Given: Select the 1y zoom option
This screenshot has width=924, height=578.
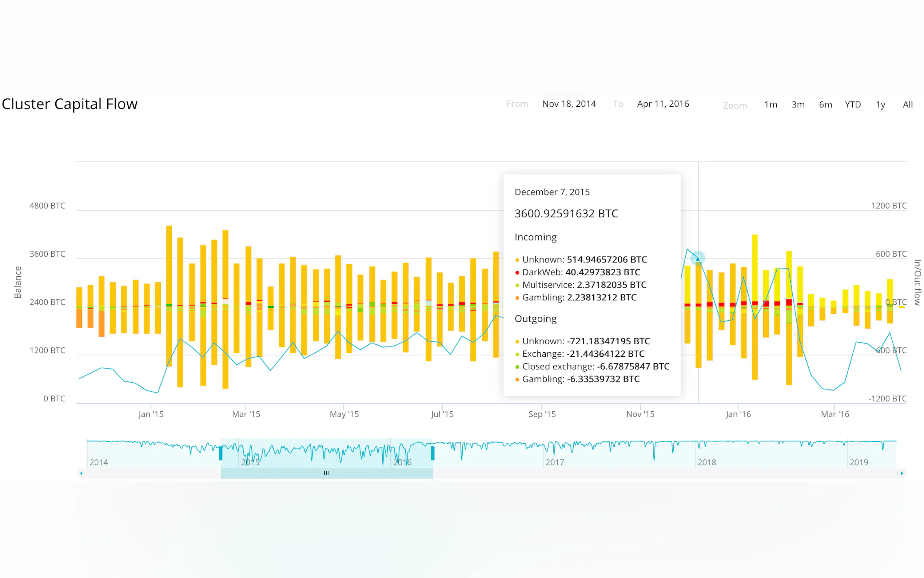Looking at the screenshot, I should point(880,105).
